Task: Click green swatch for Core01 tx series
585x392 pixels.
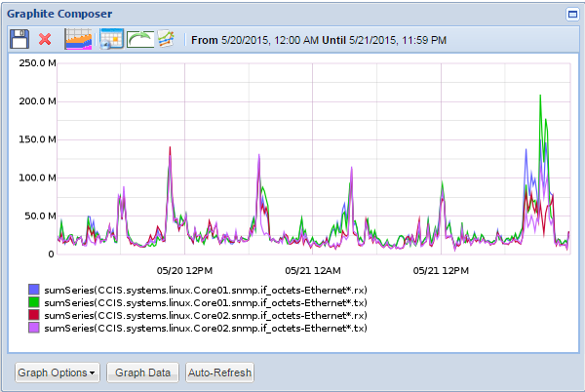Action: tap(35, 302)
